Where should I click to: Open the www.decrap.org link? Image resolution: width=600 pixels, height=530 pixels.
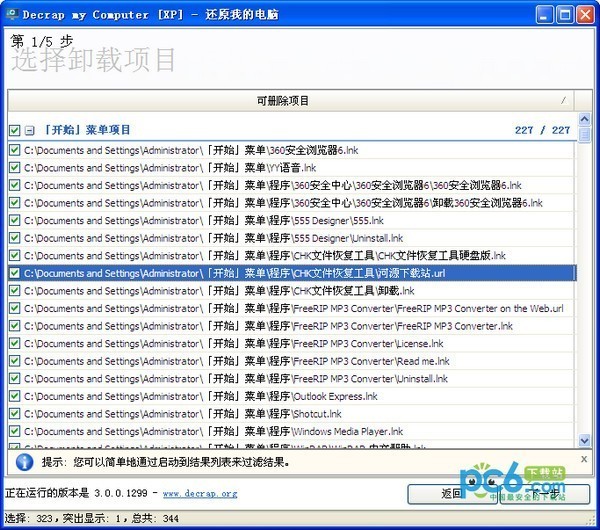click(x=199, y=493)
